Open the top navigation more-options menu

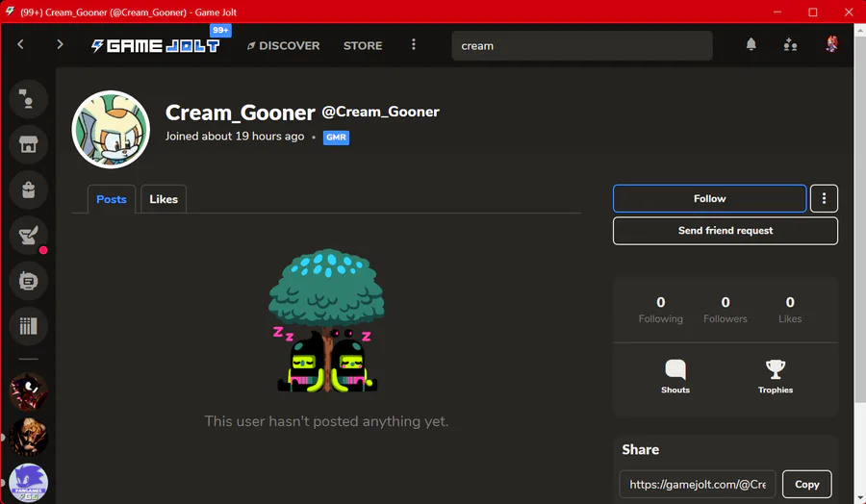pyautogui.click(x=413, y=44)
